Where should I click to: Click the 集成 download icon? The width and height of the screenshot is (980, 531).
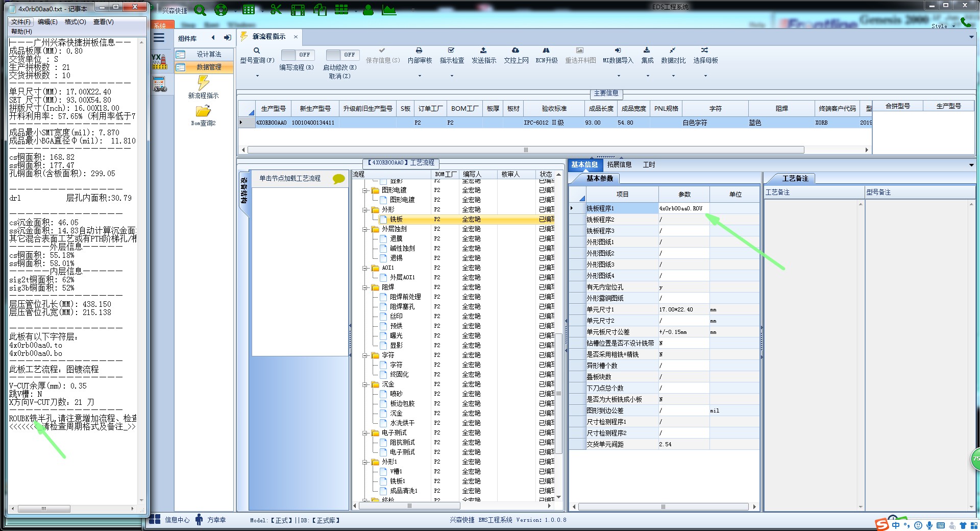[x=647, y=51]
